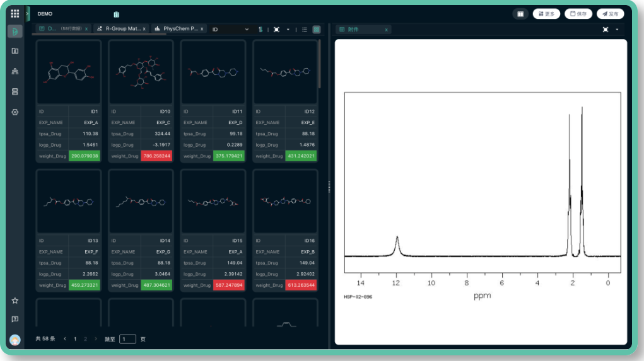Click the user avatar at bottom left

pyautogui.click(x=15, y=340)
